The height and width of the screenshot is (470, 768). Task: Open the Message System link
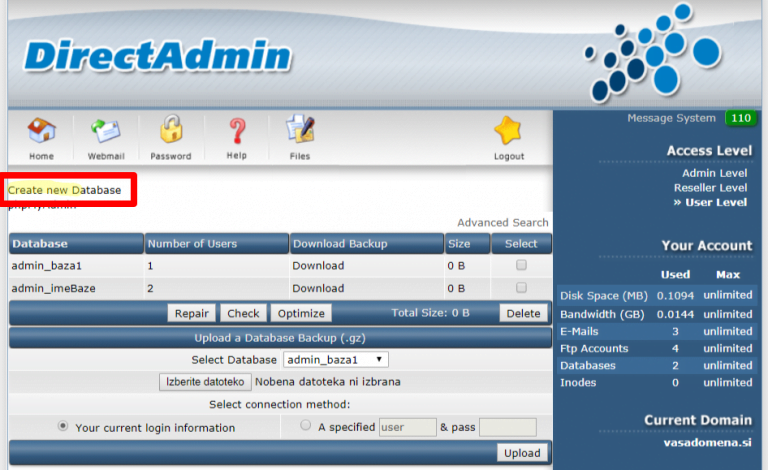point(672,118)
